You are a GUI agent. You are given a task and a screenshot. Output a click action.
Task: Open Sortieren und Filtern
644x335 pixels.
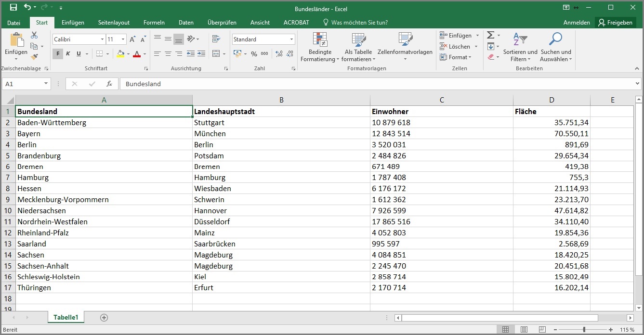(x=520, y=46)
